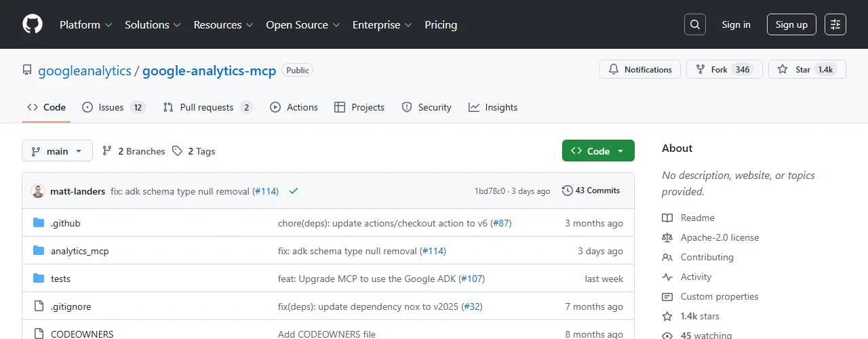The height and width of the screenshot is (339, 868).
Task: Open commit hash 1bd78c0
Action: (490, 191)
